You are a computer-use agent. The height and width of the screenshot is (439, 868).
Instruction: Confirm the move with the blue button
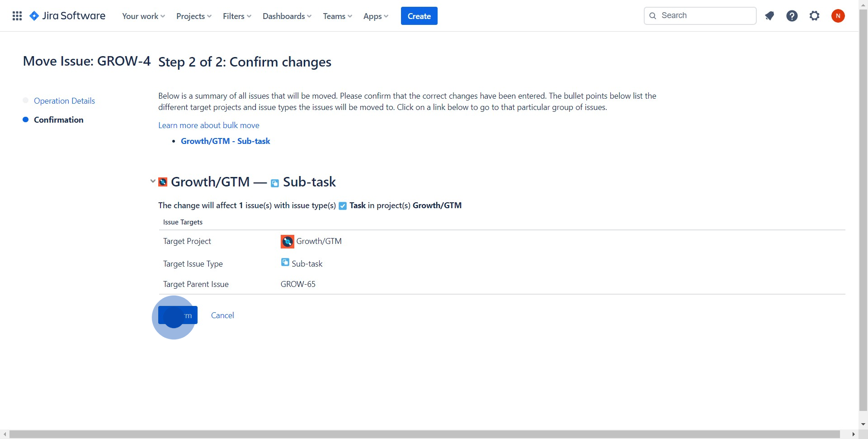pos(178,315)
